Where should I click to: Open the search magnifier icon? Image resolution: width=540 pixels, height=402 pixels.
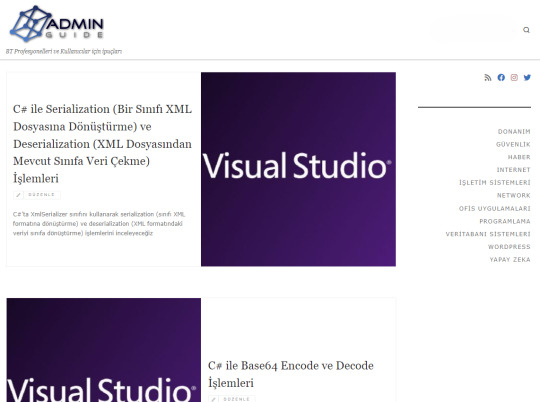526,30
